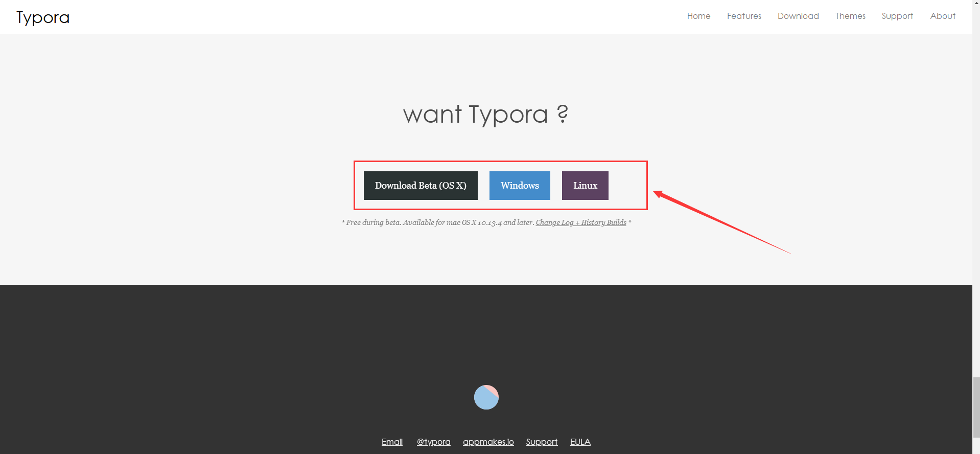Download the Linux version
This screenshot has height=454, width=980.
click(x=585, y=186)
